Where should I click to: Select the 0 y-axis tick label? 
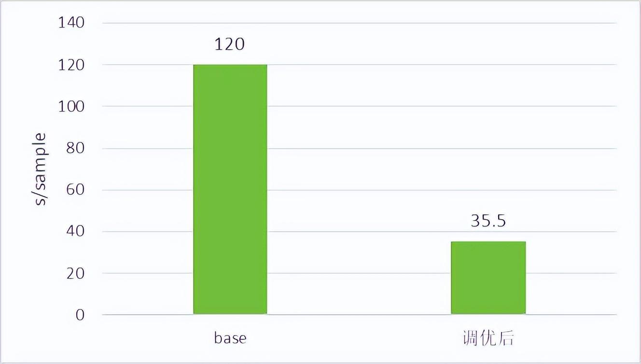80,315
